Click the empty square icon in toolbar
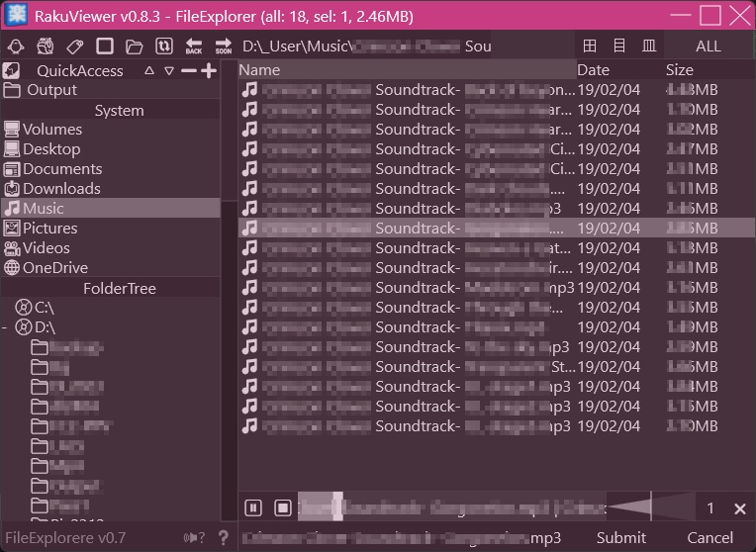Viewport: 756px width, 552px height. (x=105, y=46)
